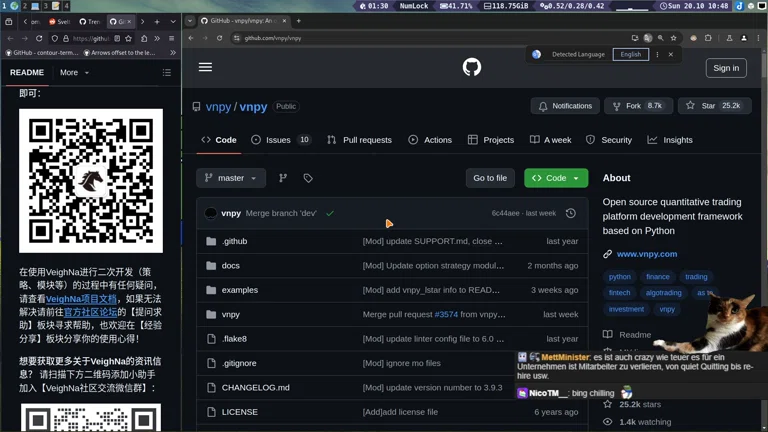Open README outline list icon
Image resolution: width=768 pixels, height=432 pixels.
(x=166, y=73)
